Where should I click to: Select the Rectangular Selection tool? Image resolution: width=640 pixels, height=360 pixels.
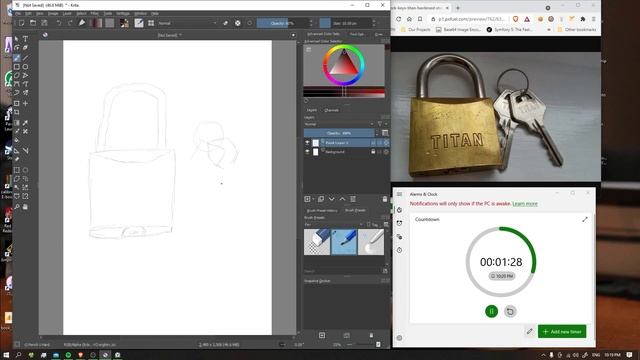17,170
